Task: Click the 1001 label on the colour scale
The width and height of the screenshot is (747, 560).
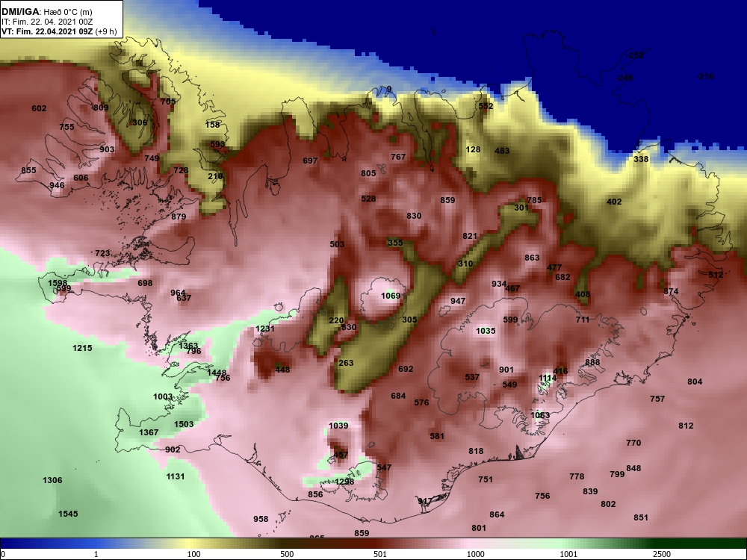Action: coord(568,554)
